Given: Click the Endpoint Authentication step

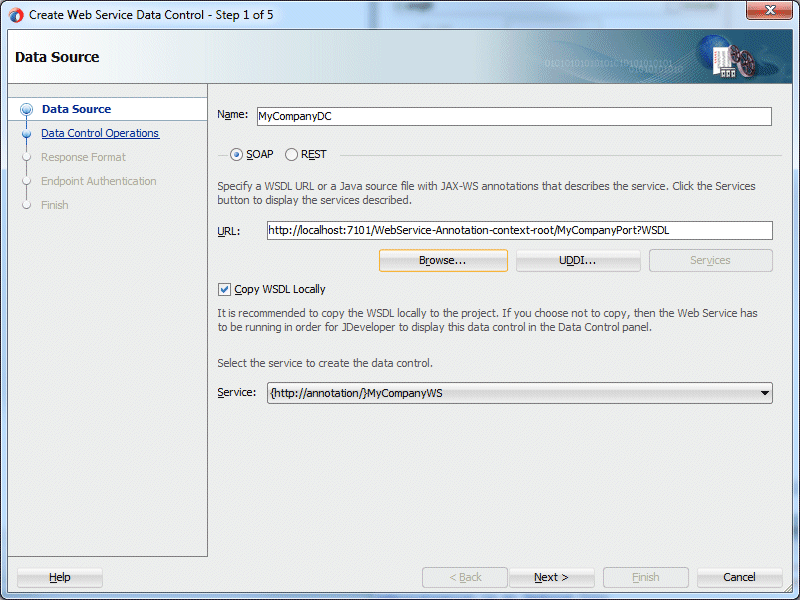Looking at the screenshot, I should coord(98,181).
